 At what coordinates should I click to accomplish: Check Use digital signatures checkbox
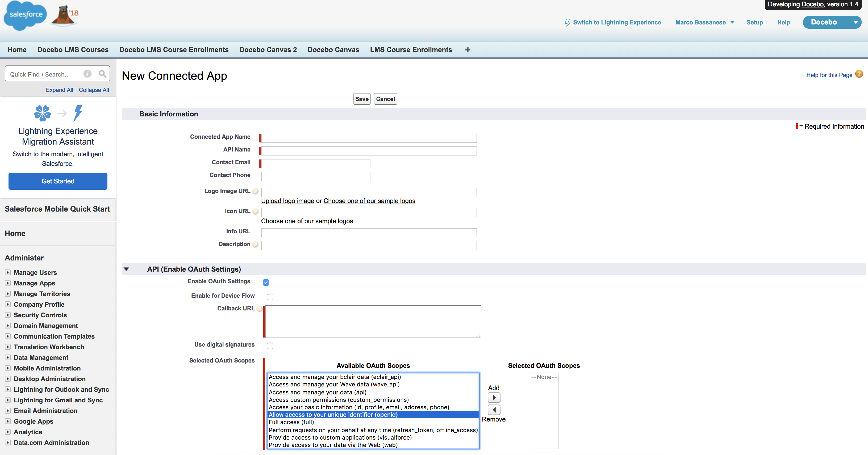click(x=270, y=346)
